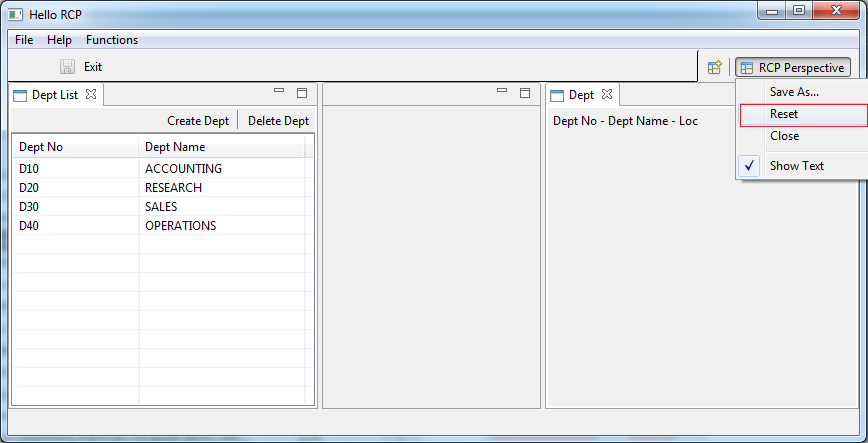The width and height of the screenshot is (868, 443).
Task: Close the Dept view tab
Action: click(607, 95)
